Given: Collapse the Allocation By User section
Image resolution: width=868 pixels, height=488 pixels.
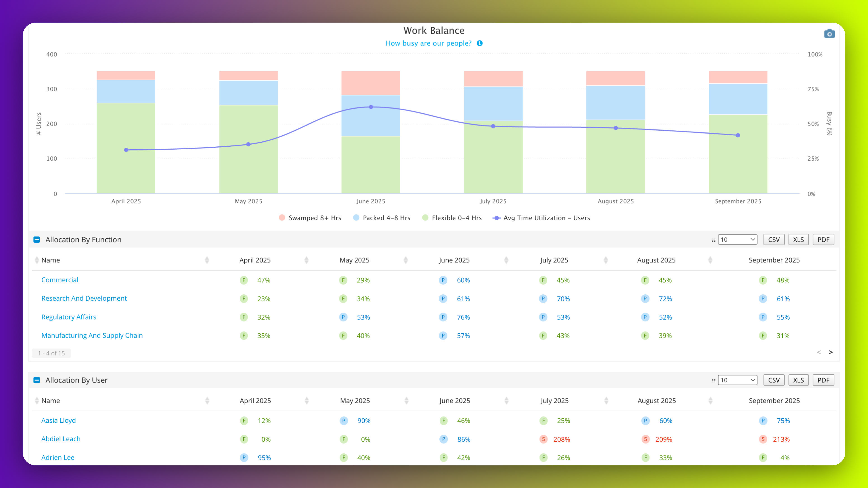Looking at the screenshot, I should click(x=37, y=380).
